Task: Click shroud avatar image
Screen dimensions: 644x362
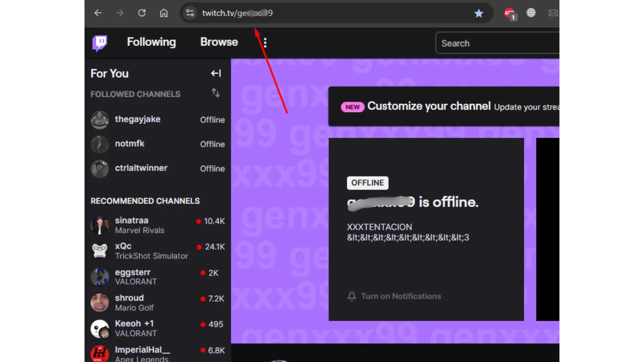Action: point(100,303)
